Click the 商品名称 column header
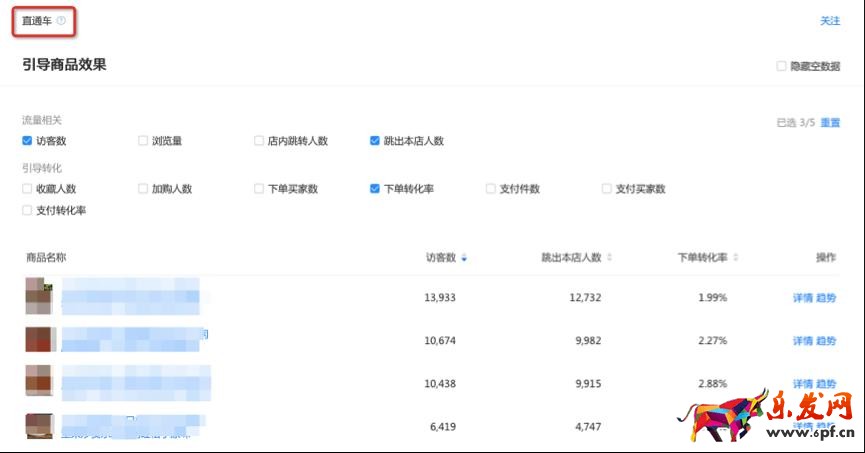Image resolution: width=865 pixels, height=453 pixels. tap(46, 258)
